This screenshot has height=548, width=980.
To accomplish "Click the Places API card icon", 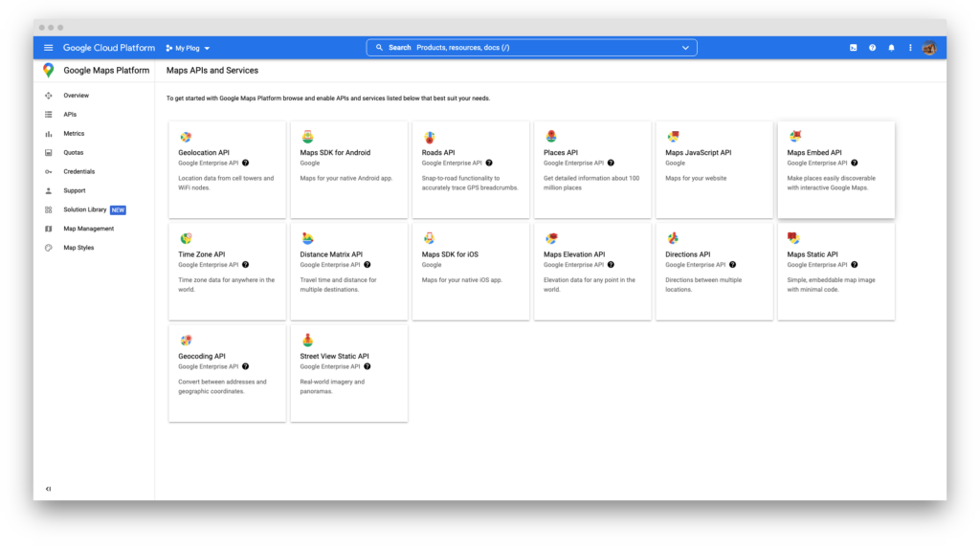I will coord(551,136).
